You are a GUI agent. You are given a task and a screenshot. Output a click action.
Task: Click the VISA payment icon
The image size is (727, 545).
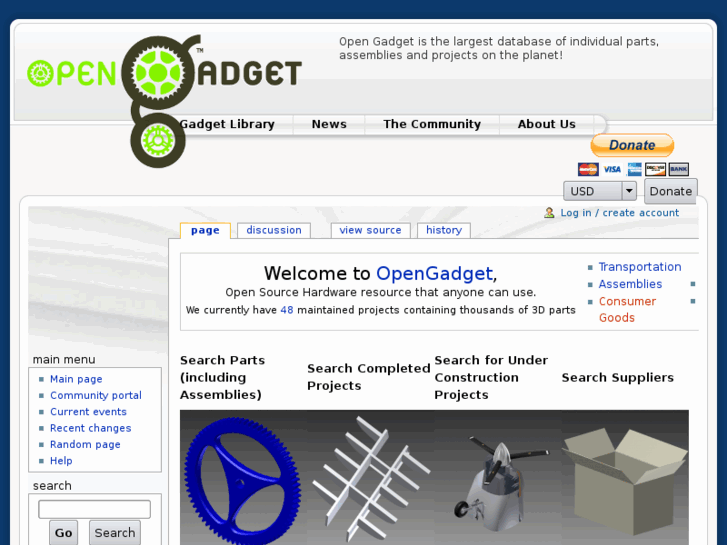(x=612, y=169)
